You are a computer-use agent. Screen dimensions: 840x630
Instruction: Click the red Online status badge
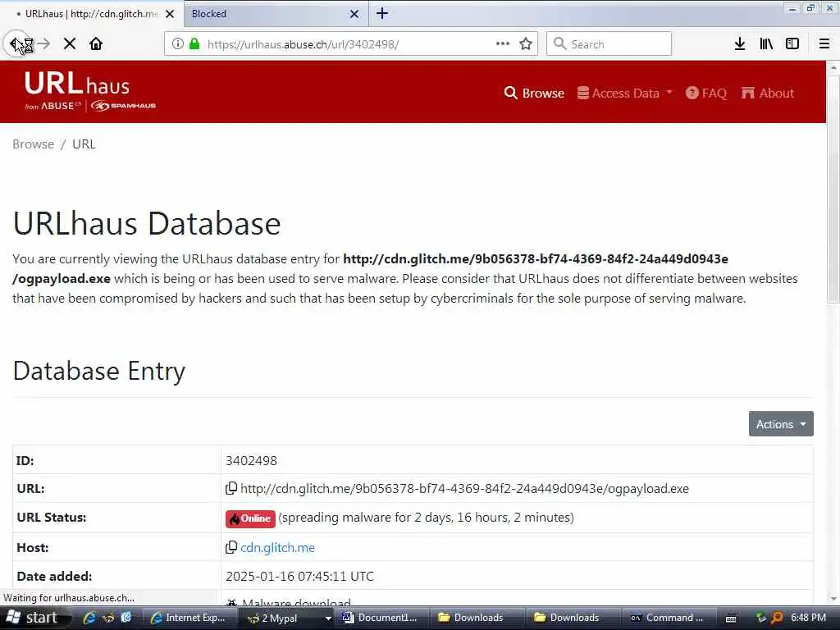[x=250, y=518]
